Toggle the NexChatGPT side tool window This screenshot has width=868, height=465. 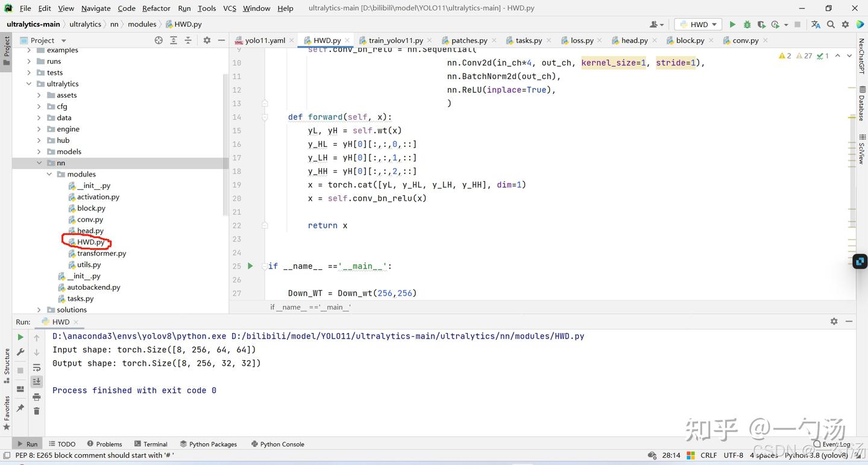click(x=861, y=55)
